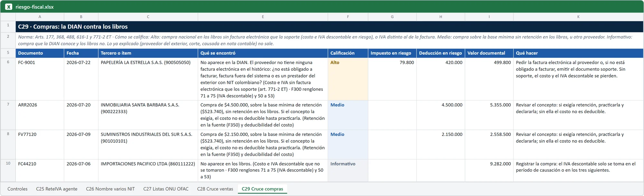Image resolution: width=644 pixels, height=196 pixels.
Task: Select the document value '5.355.000'
Action: (x=489, y=115)
